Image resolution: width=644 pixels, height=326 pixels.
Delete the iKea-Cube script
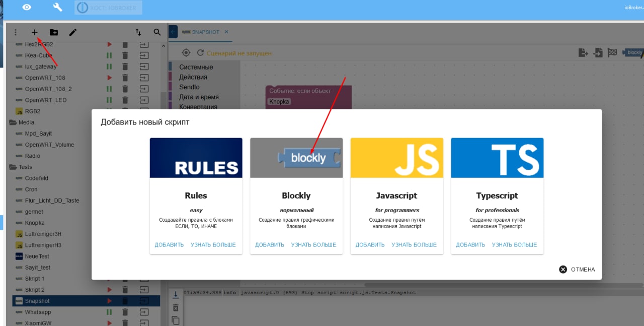pyautogui.click(x=125, y=55)
